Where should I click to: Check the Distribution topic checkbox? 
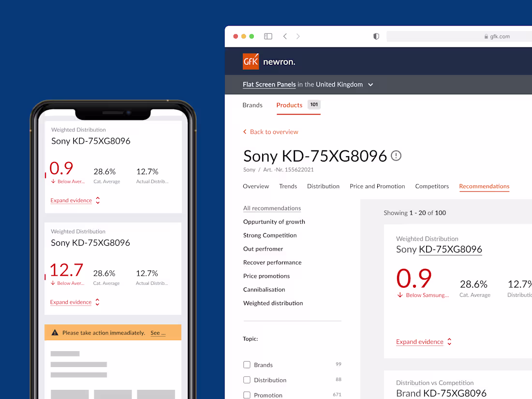point(247,380)
